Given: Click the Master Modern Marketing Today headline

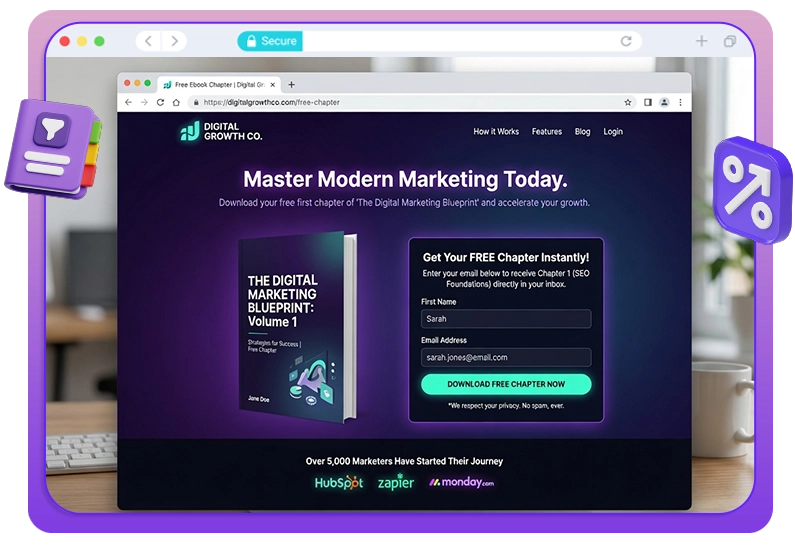Looking at the screenshot, I should click(405, 179).
